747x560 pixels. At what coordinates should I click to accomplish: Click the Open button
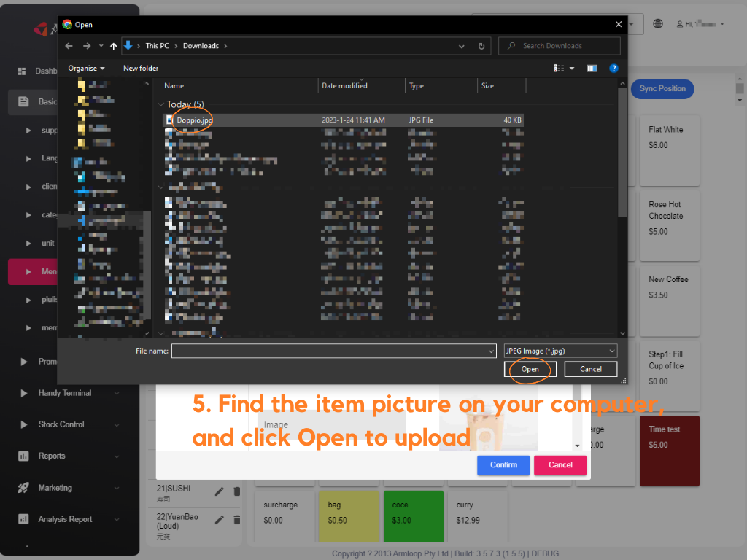(530, 369)
